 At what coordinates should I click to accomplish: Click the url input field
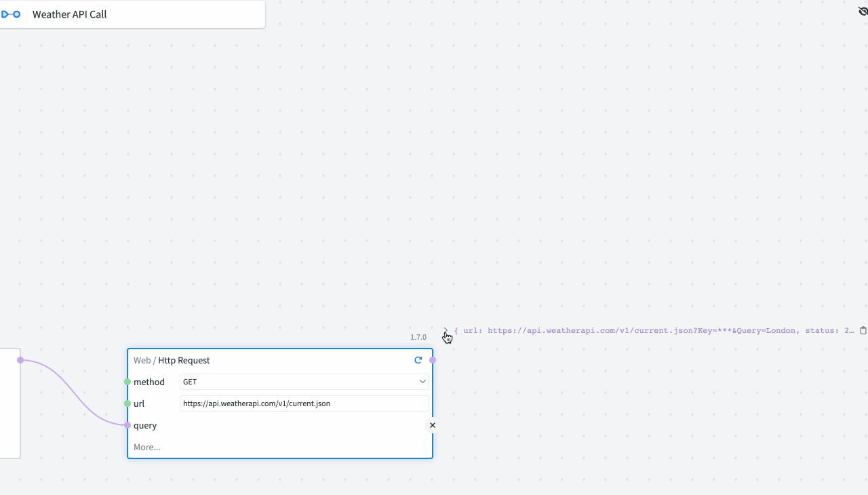304,403
